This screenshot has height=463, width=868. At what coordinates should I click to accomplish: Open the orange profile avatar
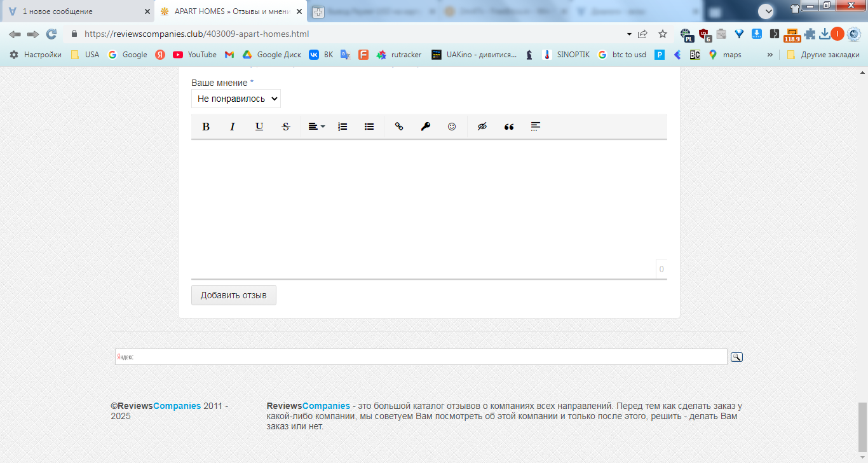837,34
